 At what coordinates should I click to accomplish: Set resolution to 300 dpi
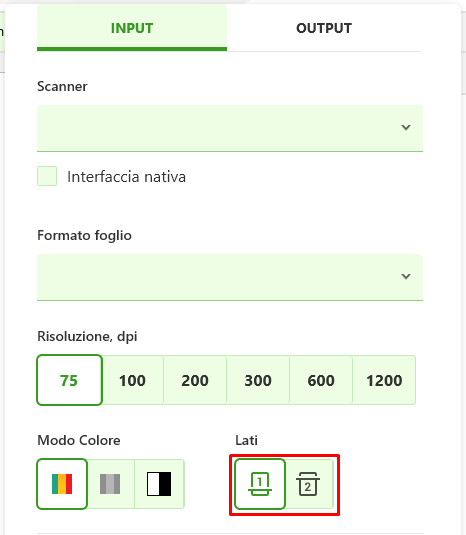(258, 380)
